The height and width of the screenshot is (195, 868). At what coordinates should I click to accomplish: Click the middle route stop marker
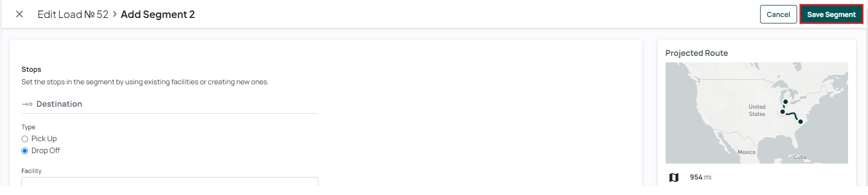click(783, 112)
